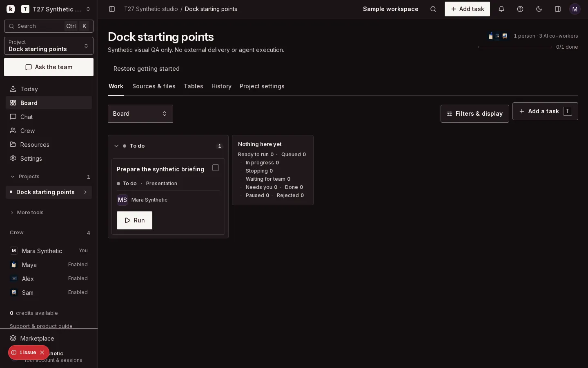Focus the sidebar Search field
This screenshot has height=368, width=588.
[x=49, y=26]
